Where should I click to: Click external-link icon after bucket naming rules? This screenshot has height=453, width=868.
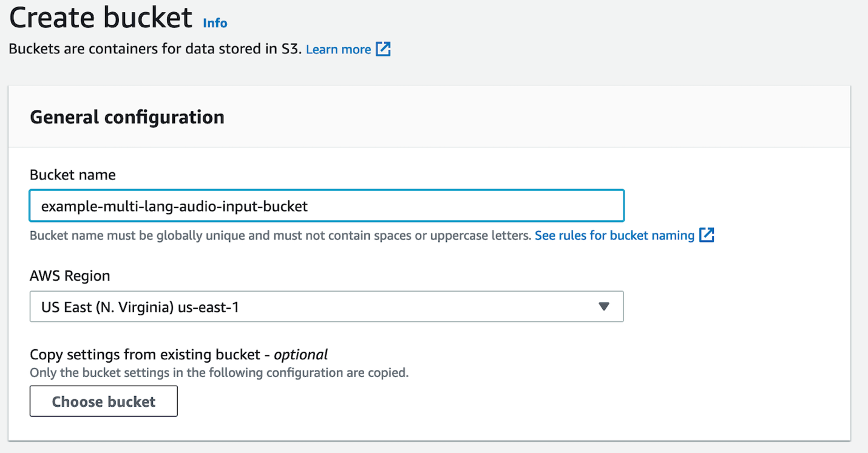point(707,235)
